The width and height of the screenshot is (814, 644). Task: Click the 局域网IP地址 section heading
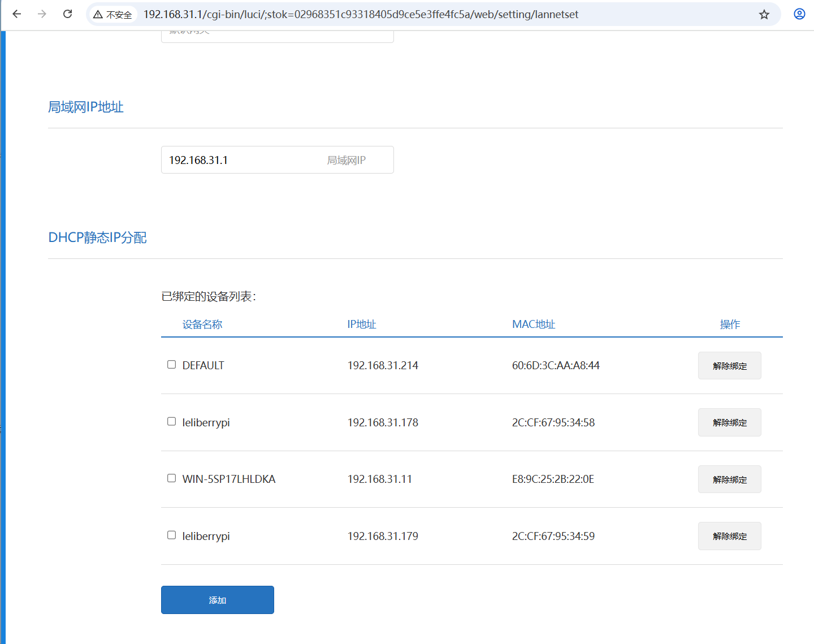(x=86, y=107)
